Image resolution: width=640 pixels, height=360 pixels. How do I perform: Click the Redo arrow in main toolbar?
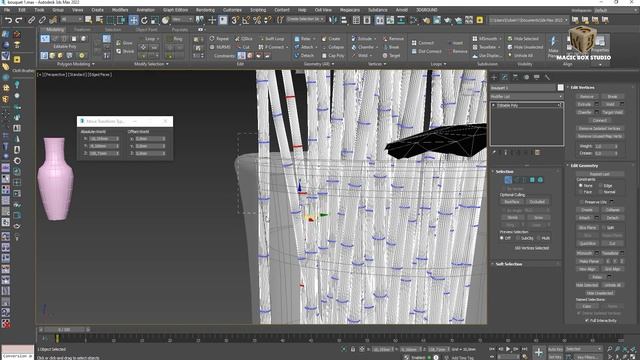pyautogui.click(x=19, y=20)
